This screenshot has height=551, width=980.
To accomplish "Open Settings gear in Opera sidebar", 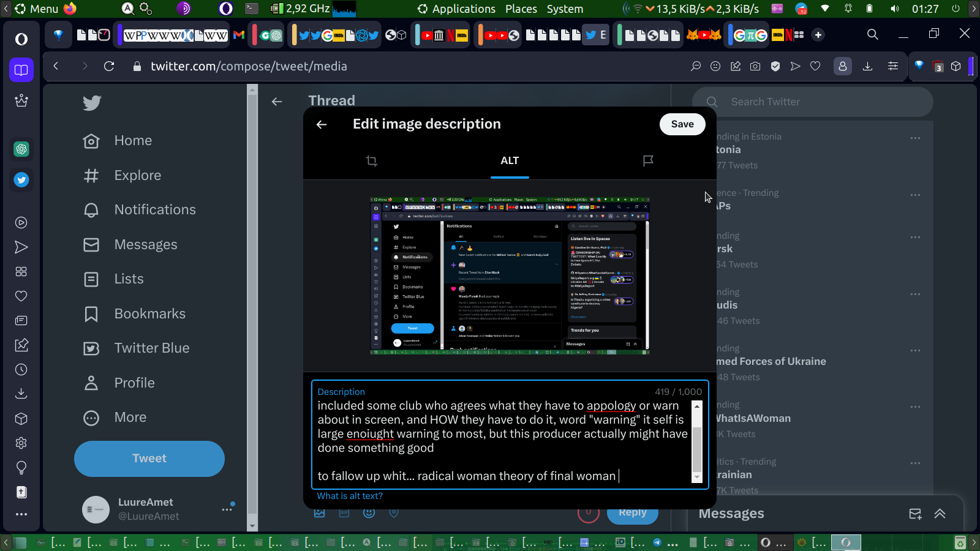I will 21,443.
